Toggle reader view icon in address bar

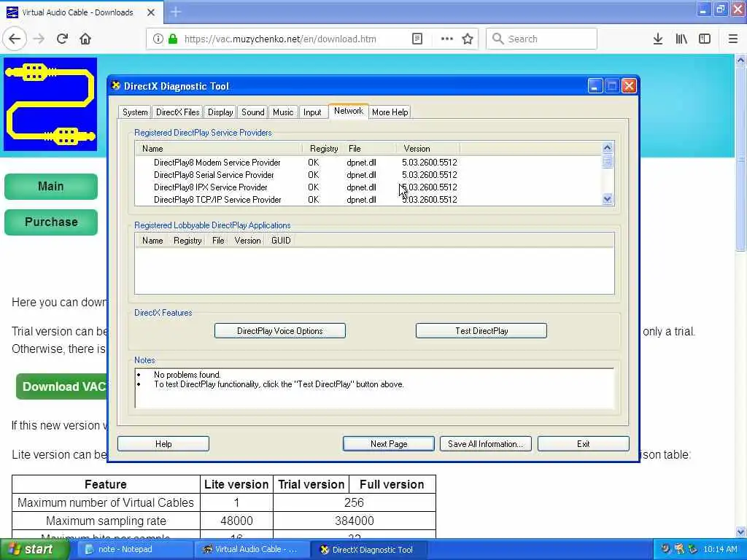[417, 39]
